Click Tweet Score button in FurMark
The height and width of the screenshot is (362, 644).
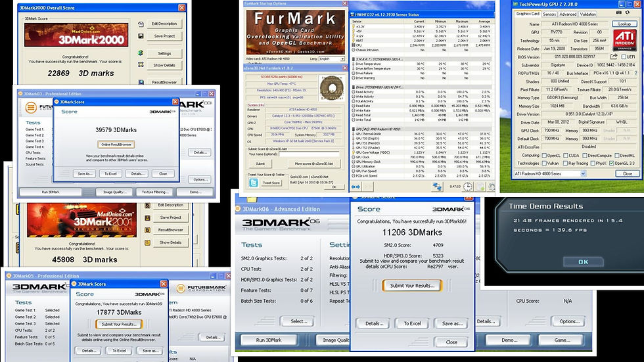click(271, 183)
